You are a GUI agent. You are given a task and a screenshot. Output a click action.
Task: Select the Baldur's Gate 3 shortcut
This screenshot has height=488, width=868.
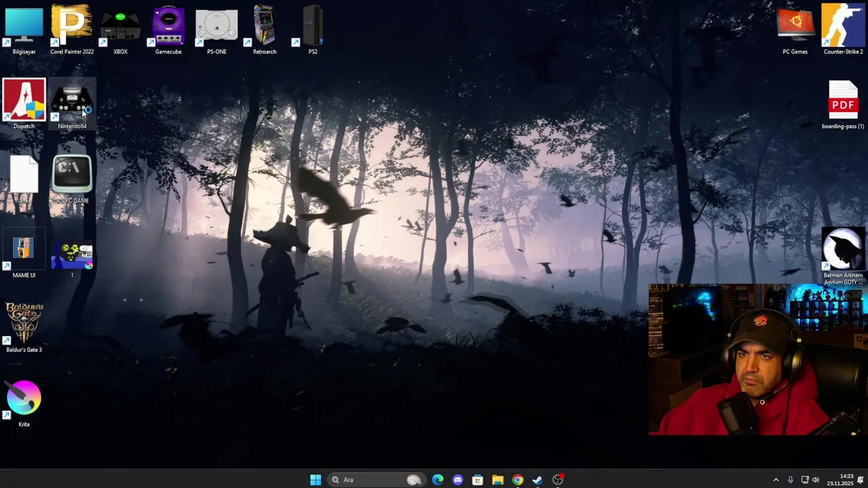click(24, 327)
